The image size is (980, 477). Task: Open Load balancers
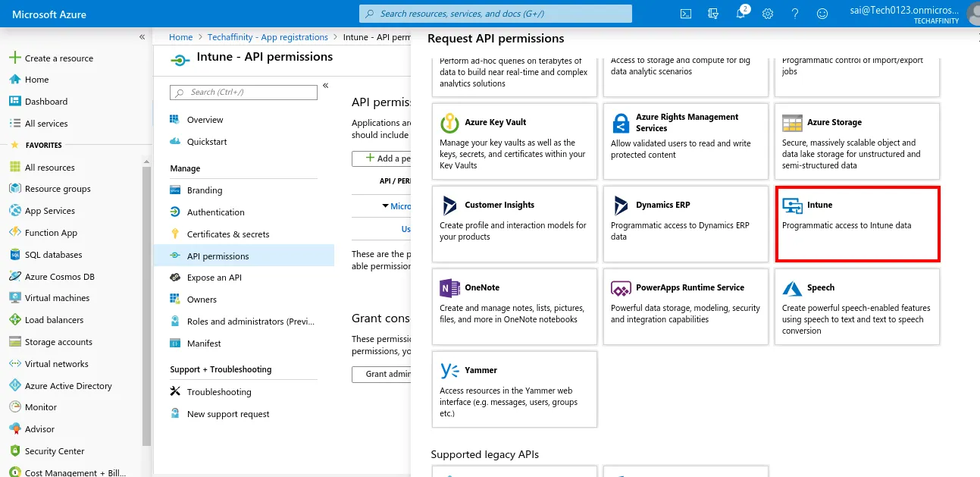click(x=46, y=320)
